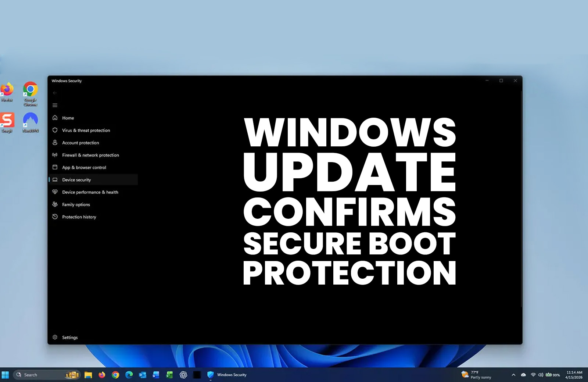The height and width of the screenshot is (382, 588).
Task: Open Virus & threat protection section
Action: click(x=86, y=131)
